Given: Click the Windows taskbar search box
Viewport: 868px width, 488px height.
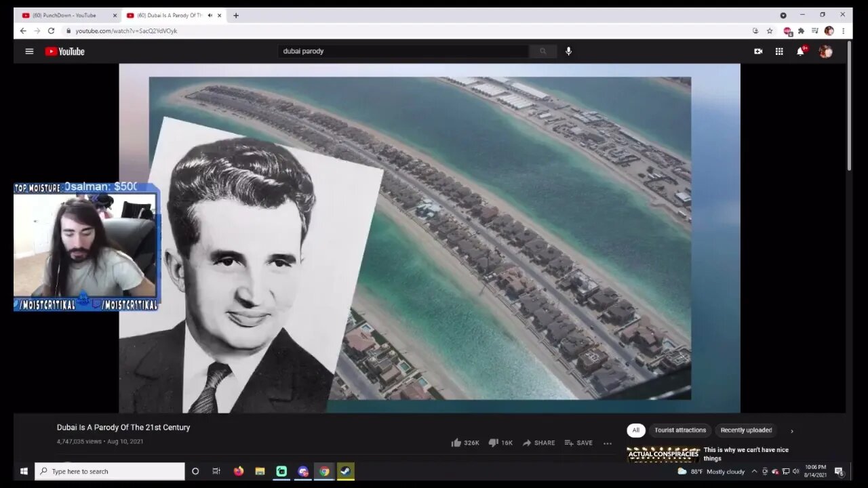Looking at the screenshot, I should point(110,471).
